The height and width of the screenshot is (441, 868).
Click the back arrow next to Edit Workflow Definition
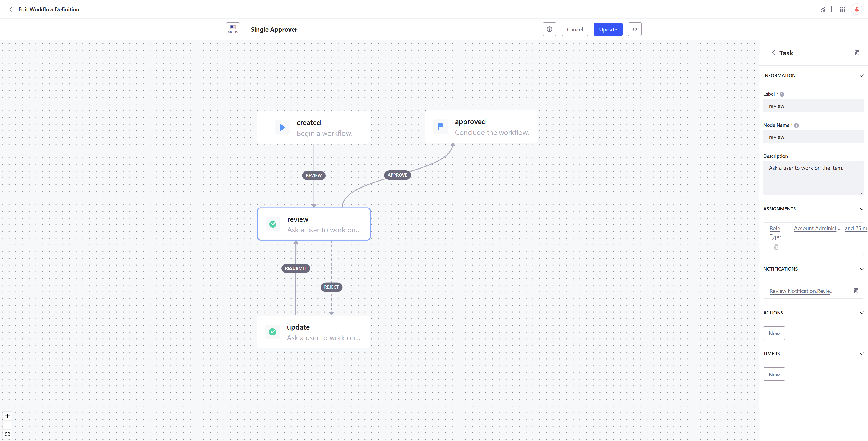(x=10, y=9)
